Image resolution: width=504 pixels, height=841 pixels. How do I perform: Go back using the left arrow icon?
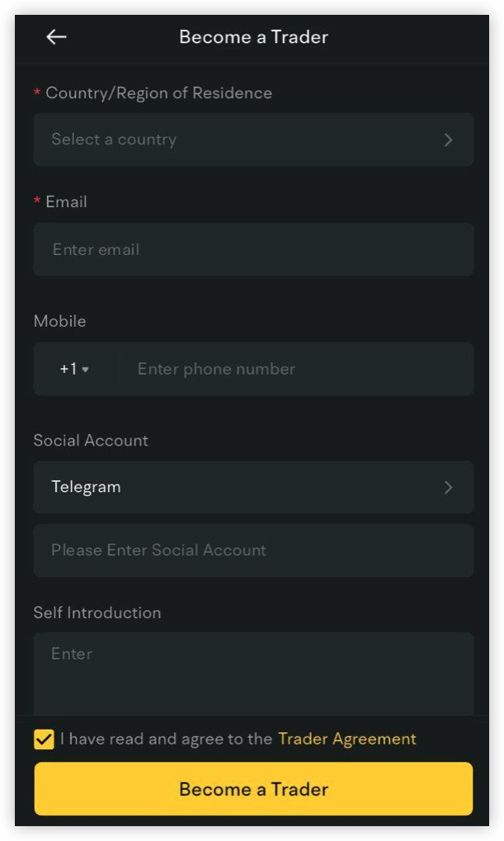coord(56,37)
